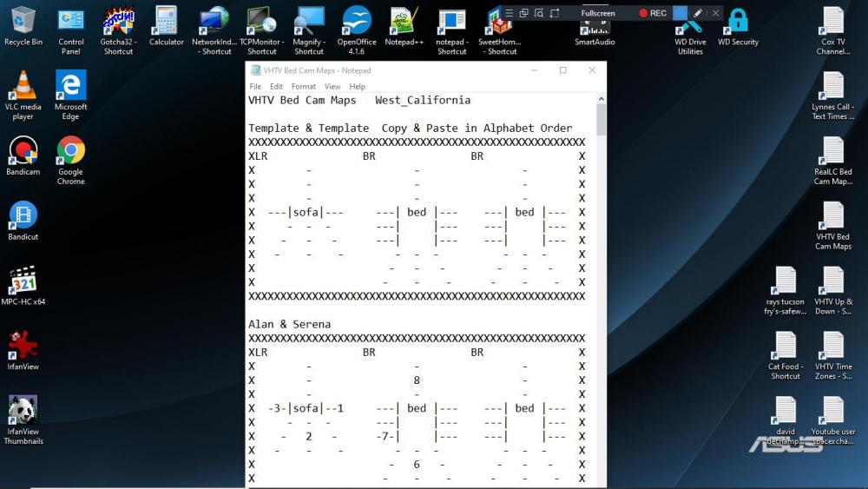Viewport: 868px width, 489px height.
Task: Click the screenshot capture button on the recording bar
Action: tap(681, 13)
